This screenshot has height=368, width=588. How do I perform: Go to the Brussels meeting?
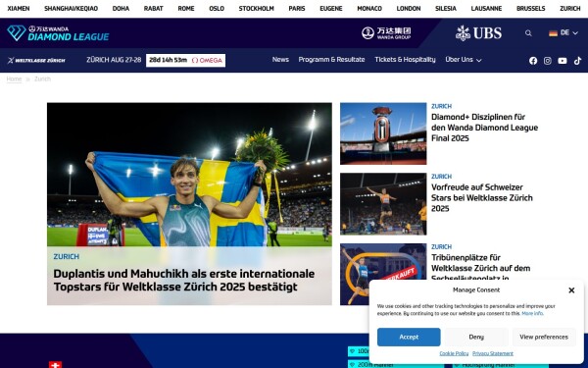point(530,8)
